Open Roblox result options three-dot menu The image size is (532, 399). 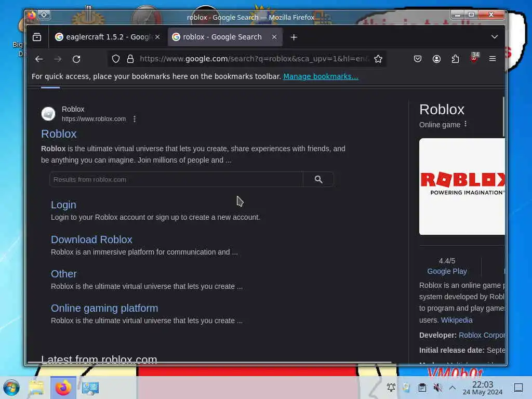pyautogui.click(x=135, y=119)
